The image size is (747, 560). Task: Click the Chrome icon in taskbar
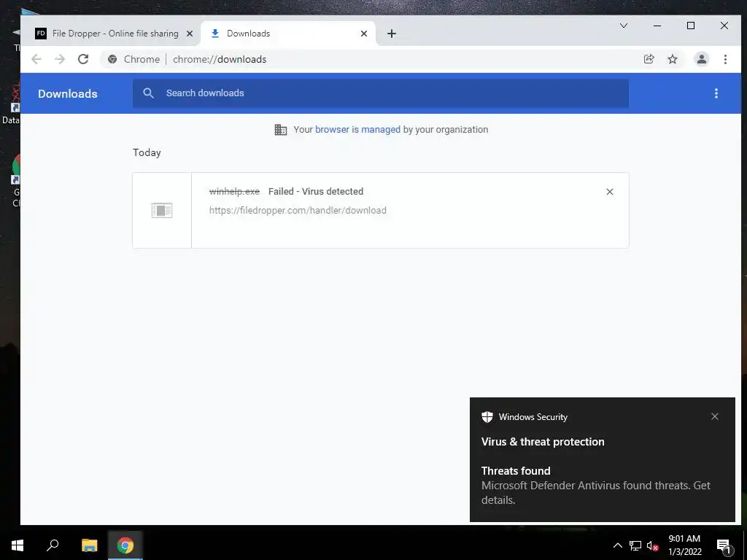125,545
